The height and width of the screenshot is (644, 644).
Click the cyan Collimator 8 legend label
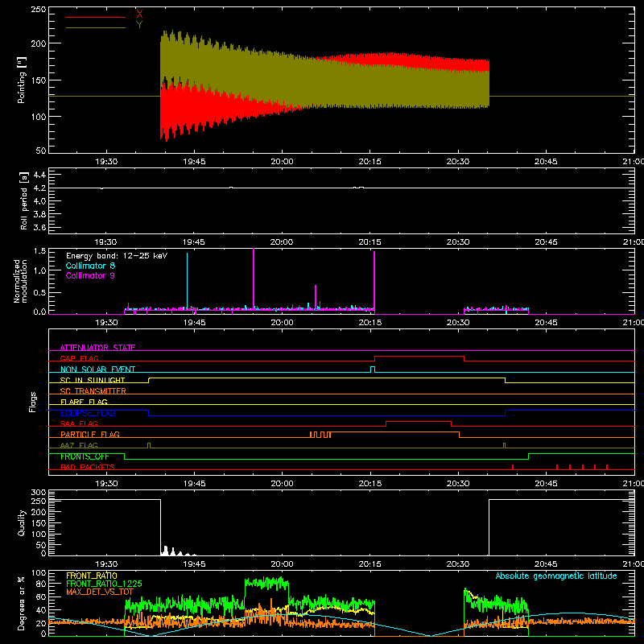90,266
